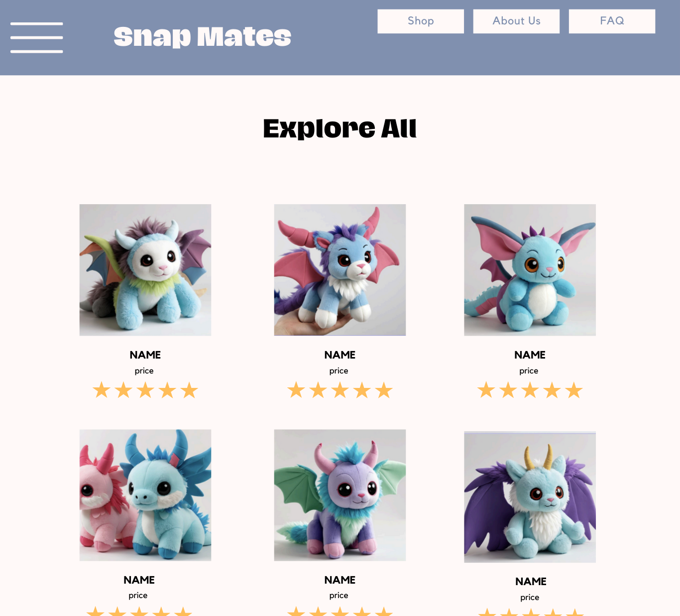This screenshot has height=616, width=680.
Task: Select the purple-maned white dragon plush image
Action: [145, 270]
